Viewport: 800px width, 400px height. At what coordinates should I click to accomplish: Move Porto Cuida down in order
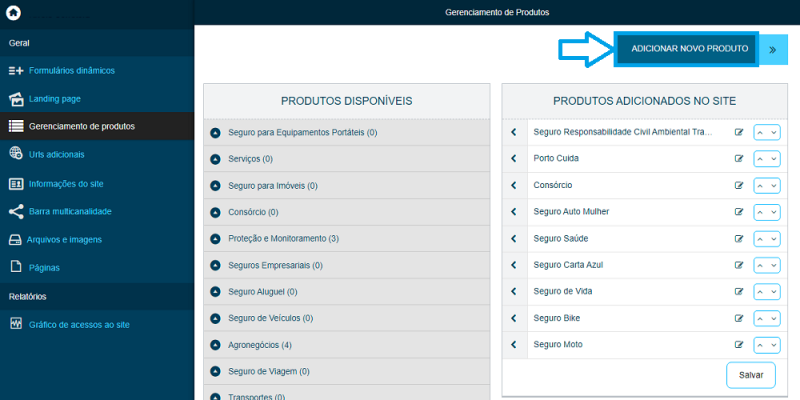tap(774, 159)
